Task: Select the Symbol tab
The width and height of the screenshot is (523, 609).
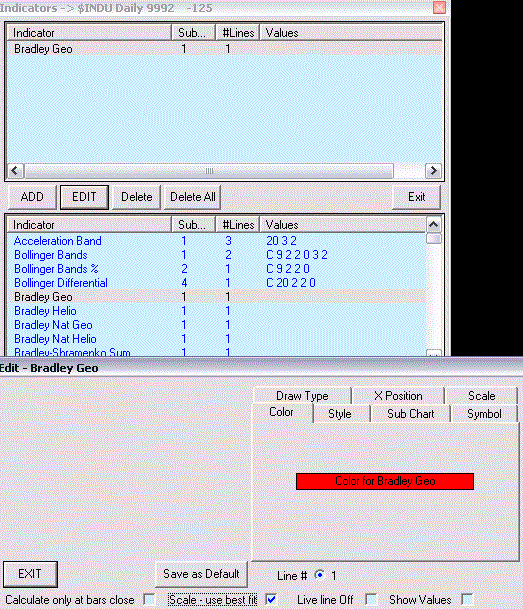Action: coord(484,414)
